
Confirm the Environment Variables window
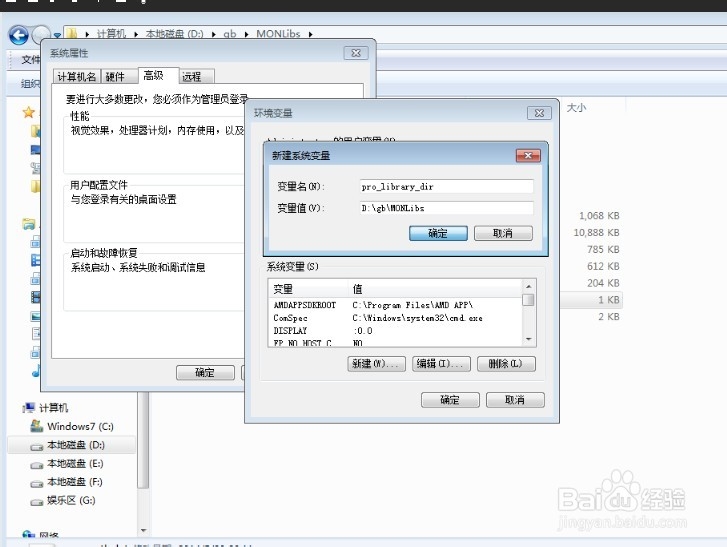(450, 400)
